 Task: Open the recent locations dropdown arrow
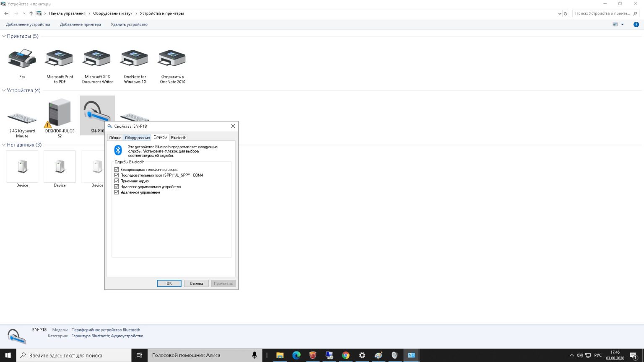click(x=24, y=13)
